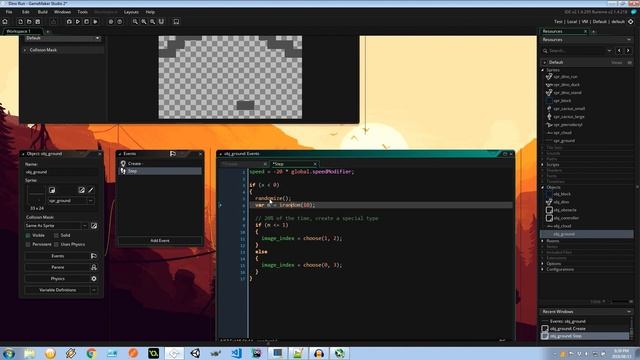Click the new sprite icon in Object editor
This screenshot has height=360, width=640.
click(52, 190)
